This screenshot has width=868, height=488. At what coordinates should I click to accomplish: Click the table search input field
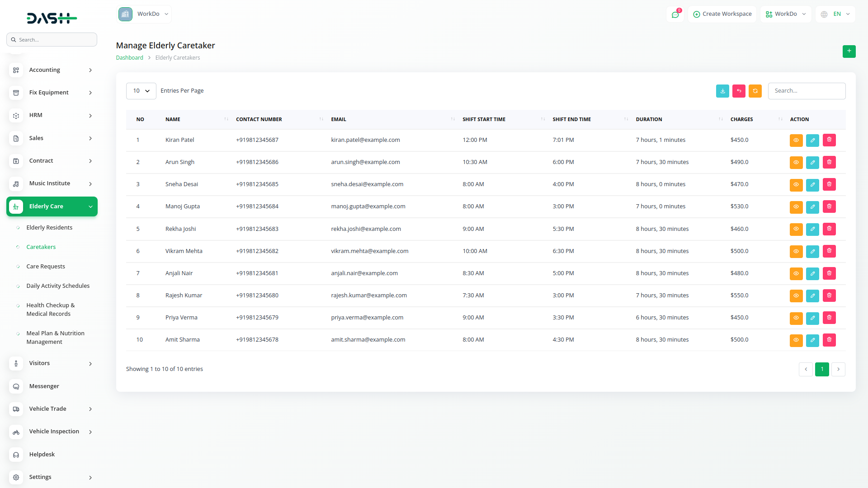(x=806, y=91)
